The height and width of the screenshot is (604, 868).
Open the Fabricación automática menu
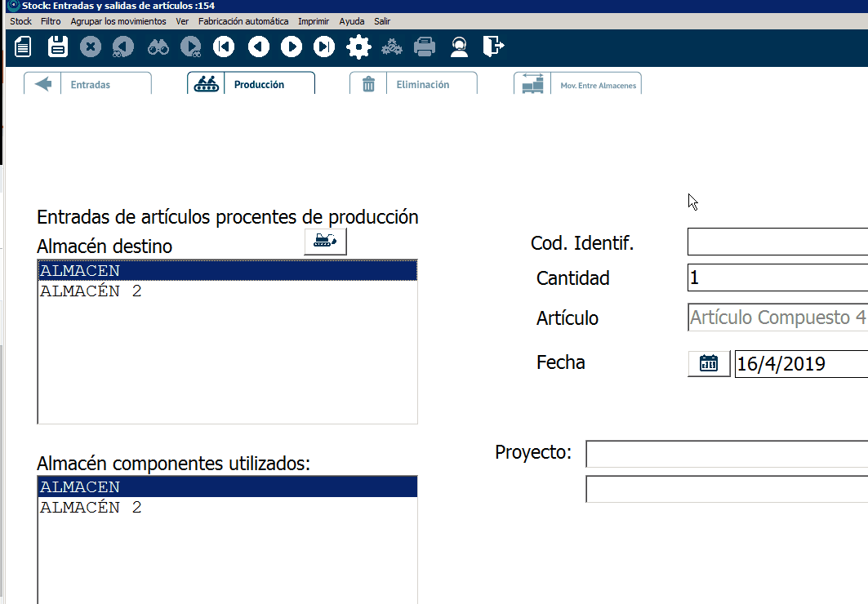[x=243, y=21]
